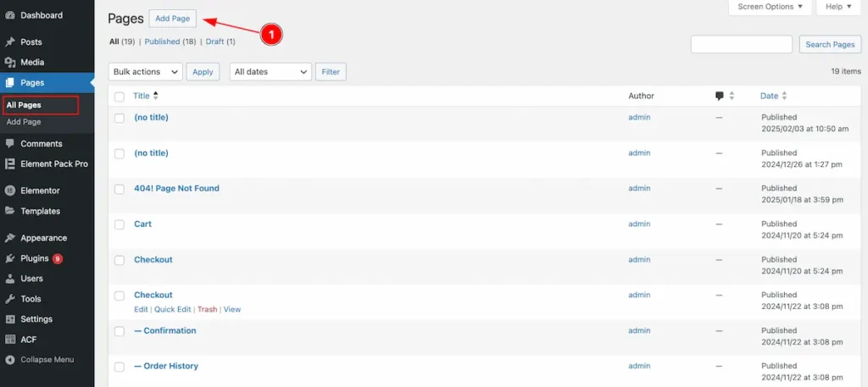Click the Plugins icon in sidebar
The width and height of the screenshot is (868, 387).
click(10, 258)
